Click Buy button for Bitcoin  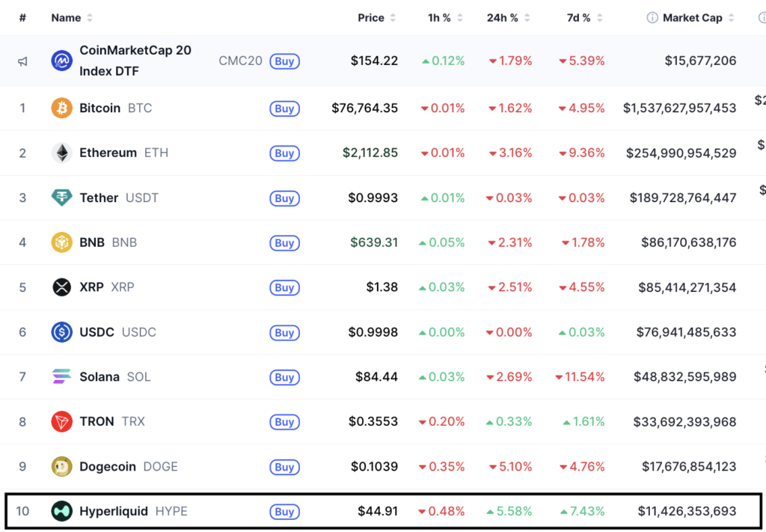pyautogui.click(x=284, y=108)
